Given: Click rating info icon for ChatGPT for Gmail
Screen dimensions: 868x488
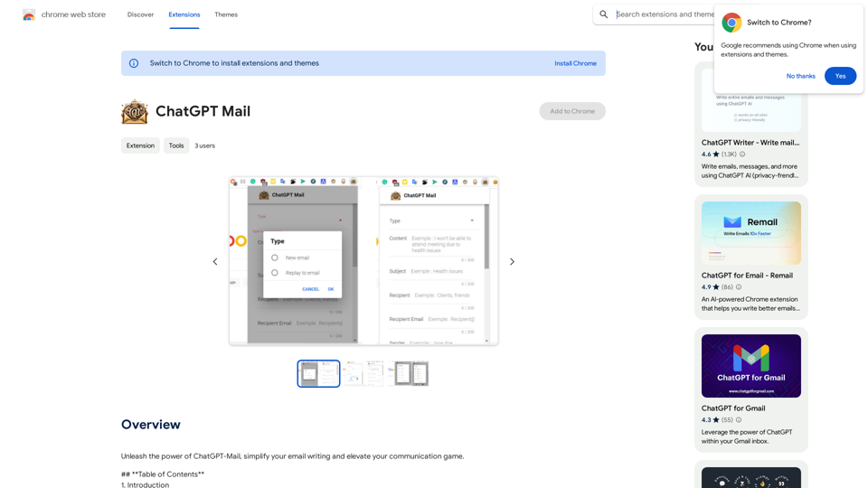Looking at the screenshot, I should [x=739, y=420].
